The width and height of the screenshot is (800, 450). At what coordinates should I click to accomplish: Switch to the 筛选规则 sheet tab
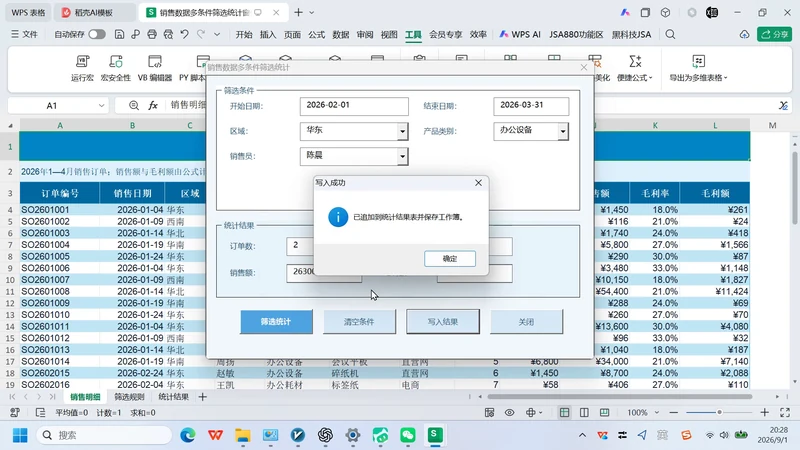click(129, 397)
